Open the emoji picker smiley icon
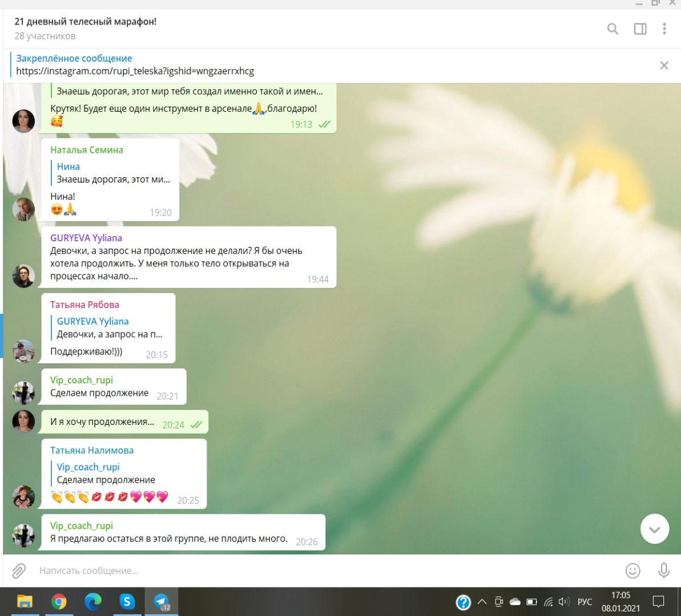 point(632,570)
